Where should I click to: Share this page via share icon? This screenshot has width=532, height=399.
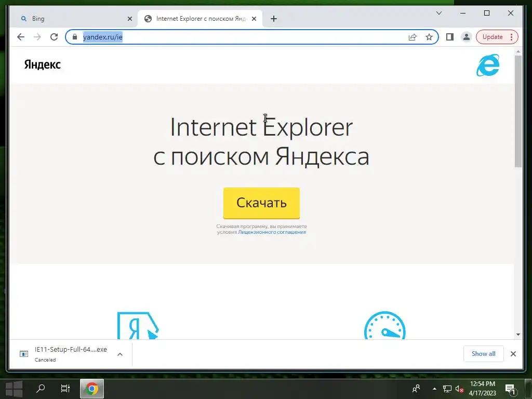point(413,37)
